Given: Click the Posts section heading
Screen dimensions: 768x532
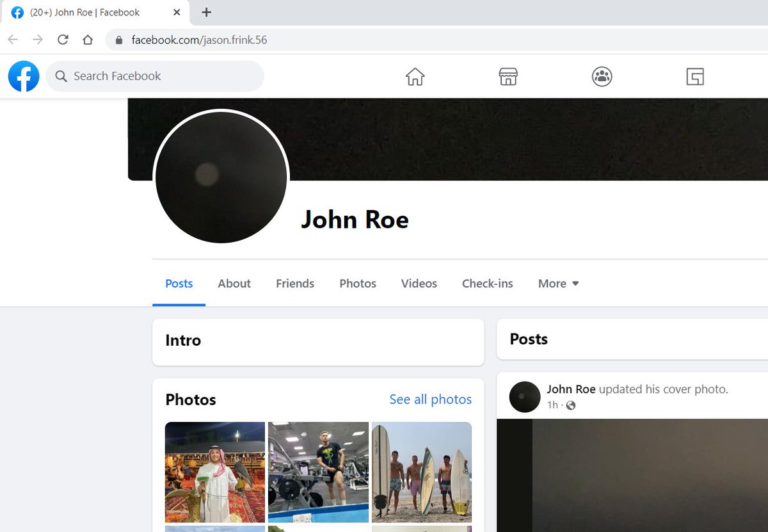Looking at the screenshot, I should tap(529, 339).
